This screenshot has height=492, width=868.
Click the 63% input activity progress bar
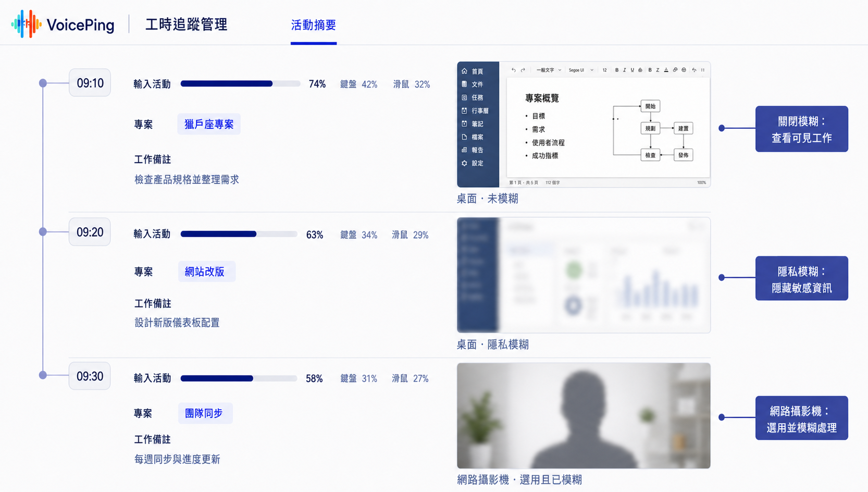pyautogui.click(x=239, y=235)
